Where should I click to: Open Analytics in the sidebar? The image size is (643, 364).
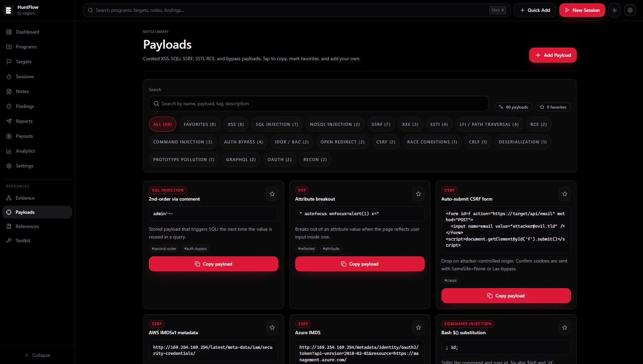(x=37, y=151)
